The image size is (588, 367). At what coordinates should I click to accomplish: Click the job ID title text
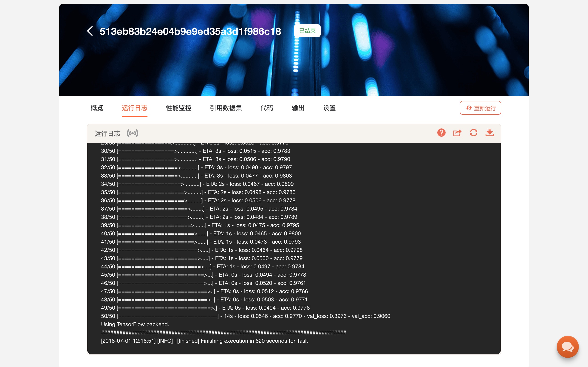click(190, 31)
